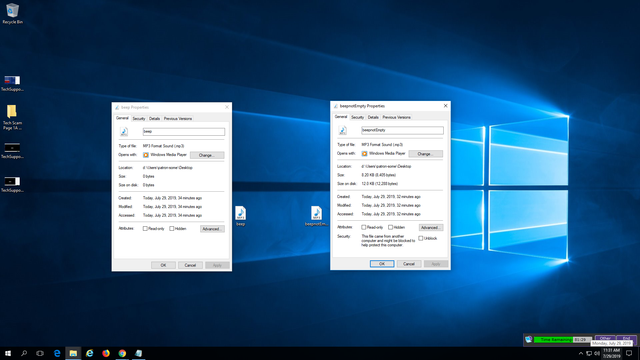
Task: Launch Firefox from the taskbar
Action: 106,353
